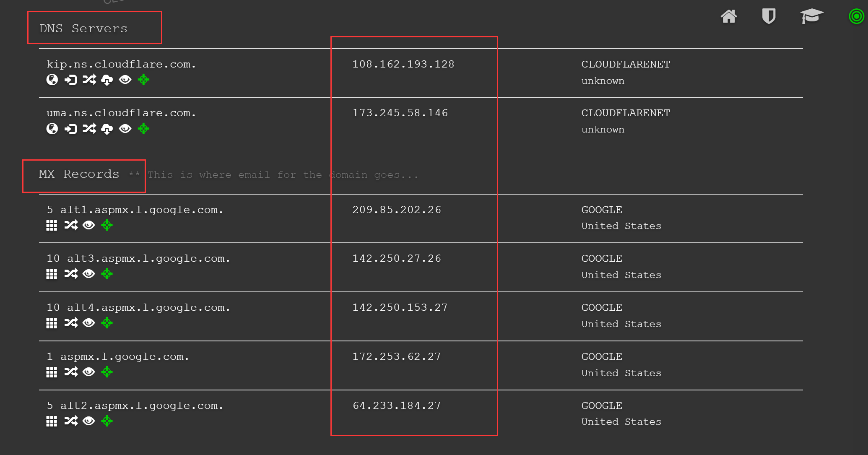Image resolution: width=868 pixels, height=455 pixels.
Task: Click grid icon under alt2.aspmx.l.google.com
Action: point(52,421)
